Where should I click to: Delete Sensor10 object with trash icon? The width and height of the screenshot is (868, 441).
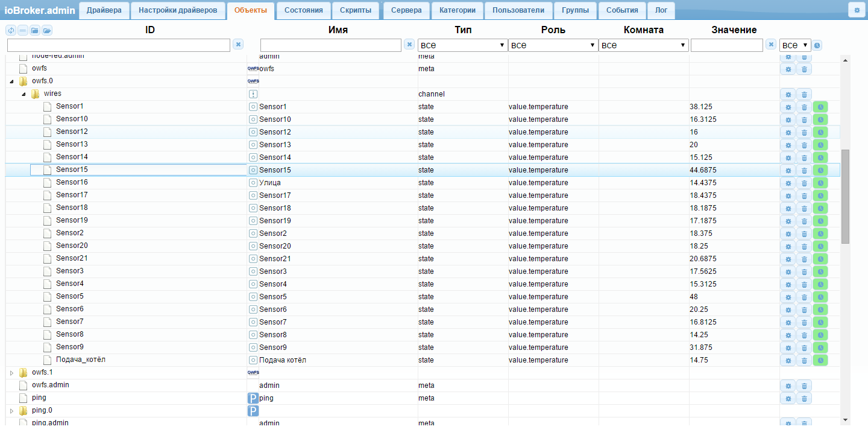pyautogui.click(x=804, y=119)
